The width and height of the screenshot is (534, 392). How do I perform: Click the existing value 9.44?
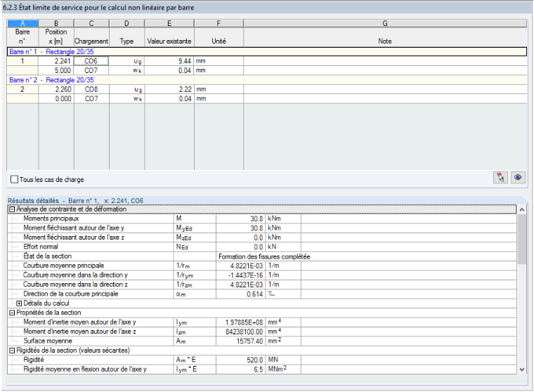tap(169, 61)
